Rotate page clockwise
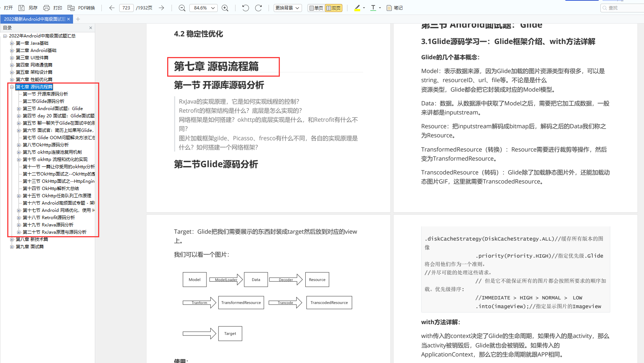Image resolution: width=644 pixels, height=363 pixels. click(x=258, y=8)
